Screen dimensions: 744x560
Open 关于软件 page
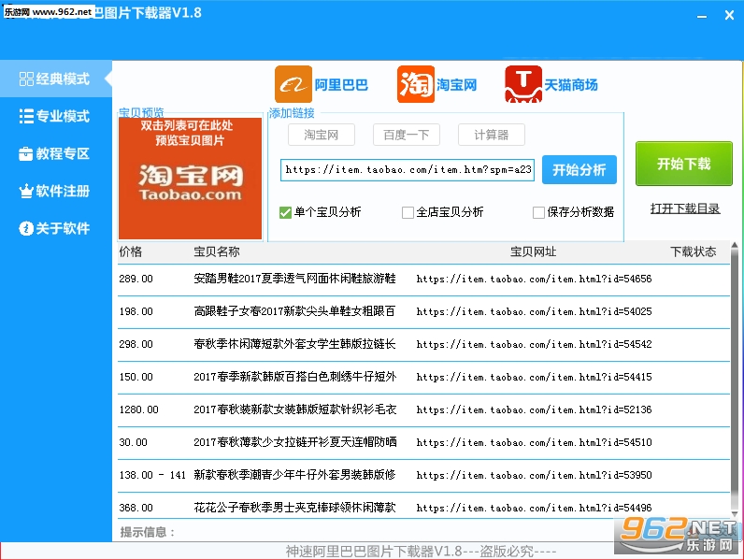point(56,228)
